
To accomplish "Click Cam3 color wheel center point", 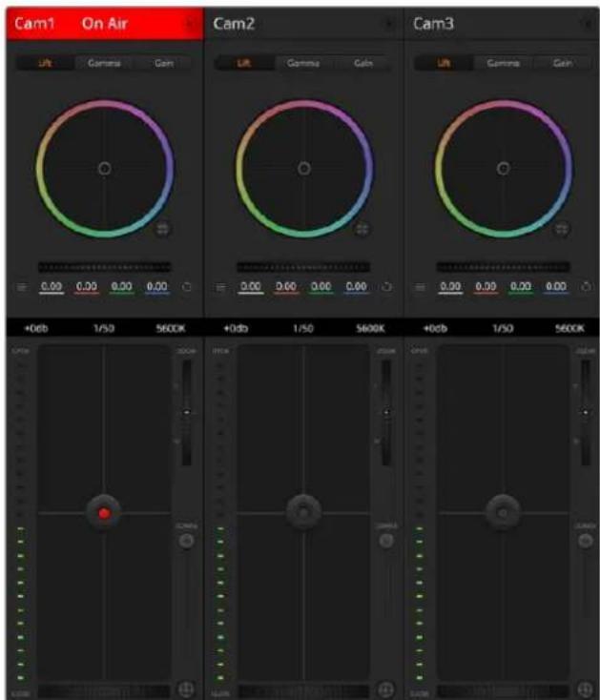I will click(503, 168).
